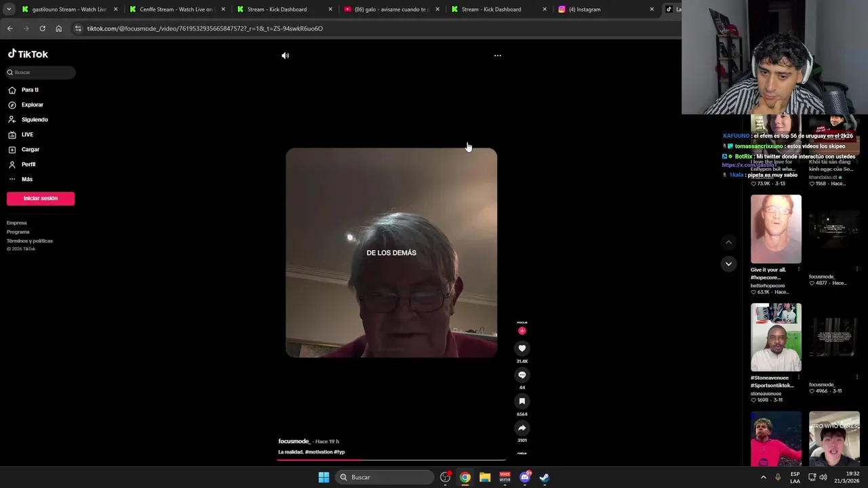
Task: Reload the current page
Action: pos(42,28)
